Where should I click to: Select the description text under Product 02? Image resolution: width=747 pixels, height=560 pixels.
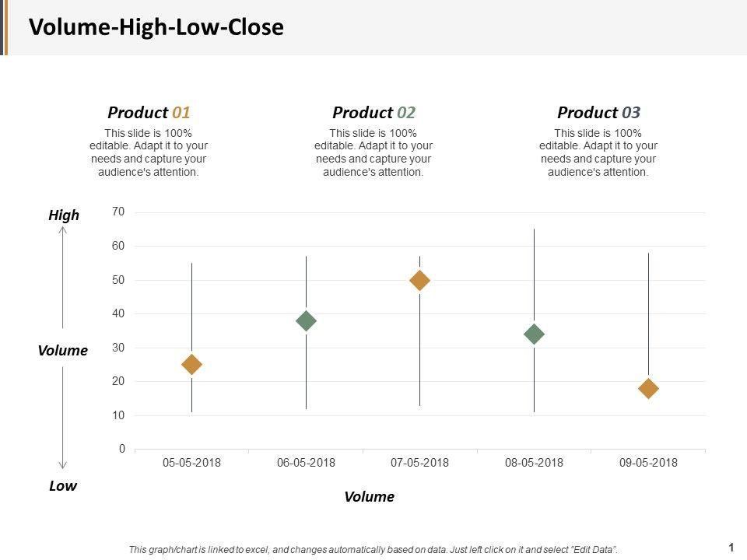click(x=373, y=152)
